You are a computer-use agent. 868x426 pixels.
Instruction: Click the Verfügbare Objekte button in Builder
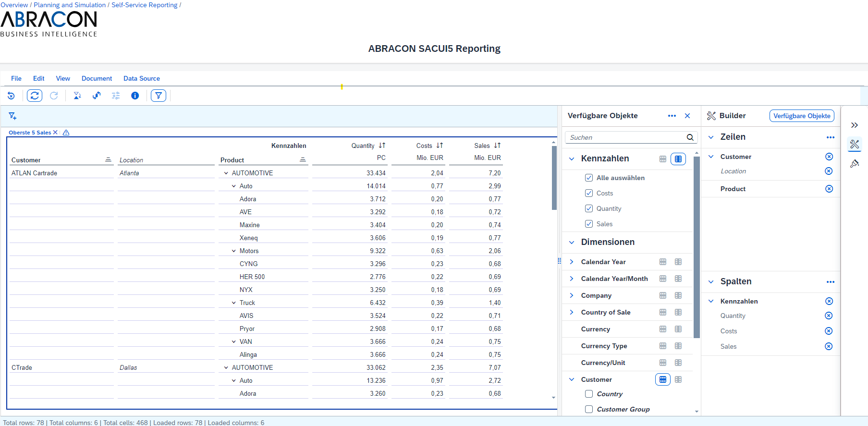[802, 116]
